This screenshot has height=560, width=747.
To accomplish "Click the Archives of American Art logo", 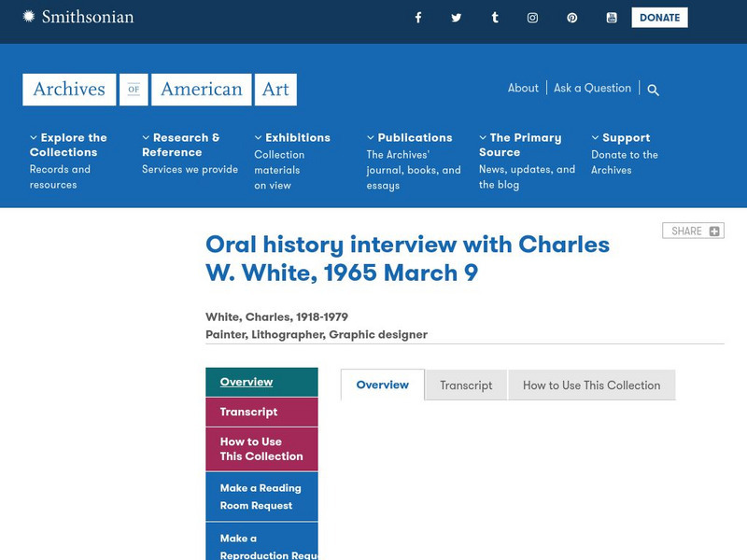I will click(x=157, y=89).
